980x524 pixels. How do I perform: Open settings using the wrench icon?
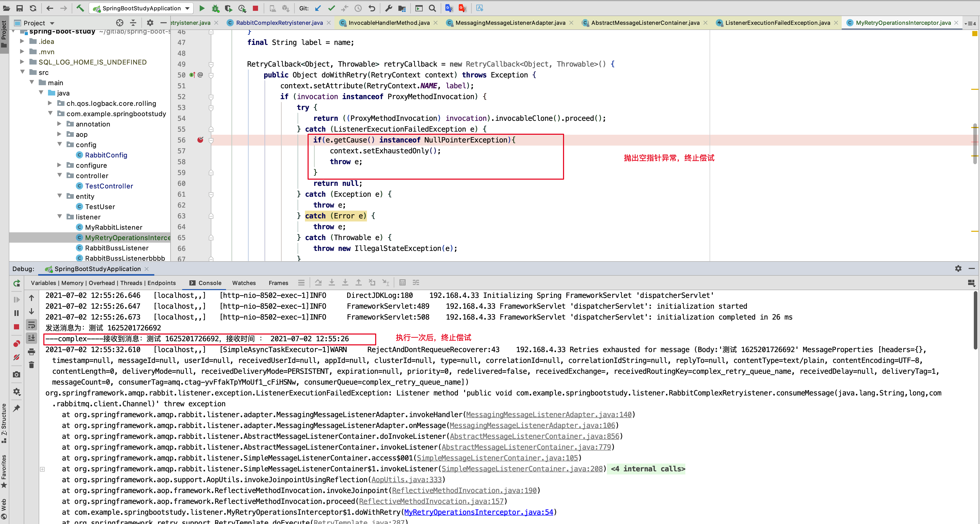[x=388, y=8]
